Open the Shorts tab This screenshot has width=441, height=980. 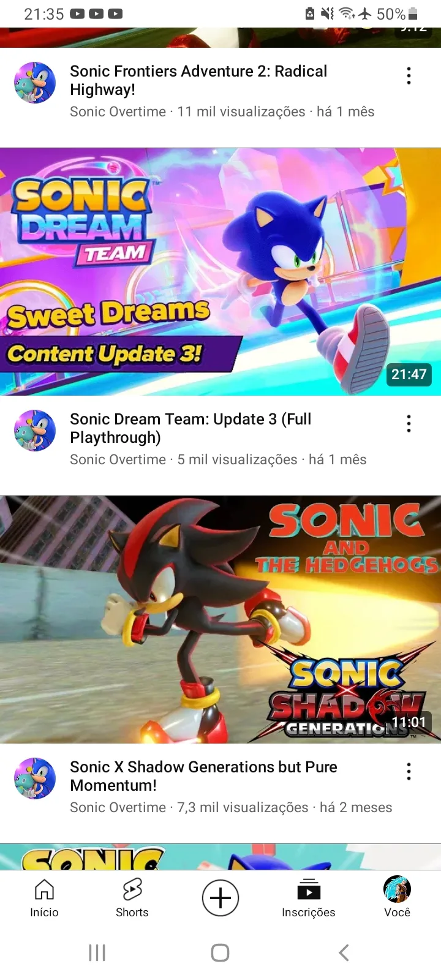click(132, 898)
